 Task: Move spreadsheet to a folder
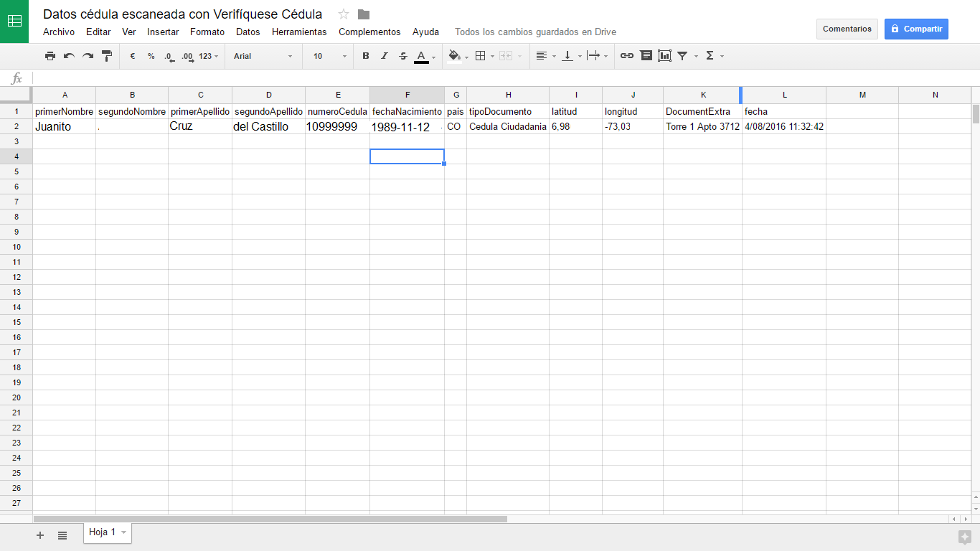coord(364,14)
